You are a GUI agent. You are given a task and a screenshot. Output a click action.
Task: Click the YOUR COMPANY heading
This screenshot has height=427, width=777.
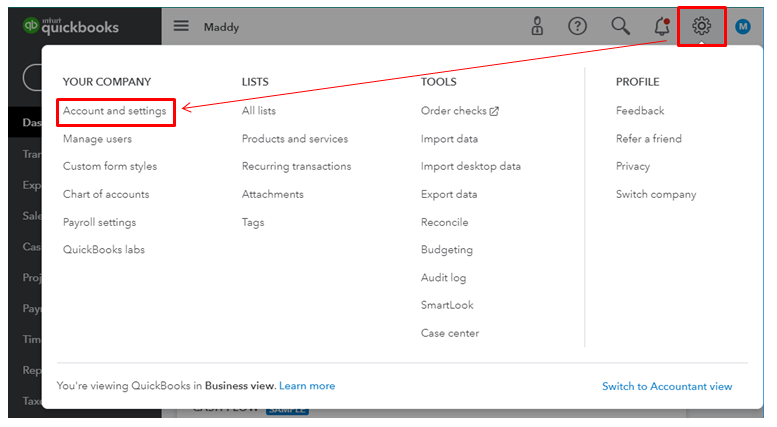point(107,82)
